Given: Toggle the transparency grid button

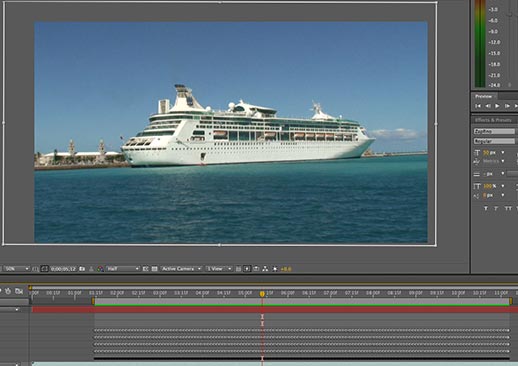Looking at the screenshot, I should [x=154, y=269].
